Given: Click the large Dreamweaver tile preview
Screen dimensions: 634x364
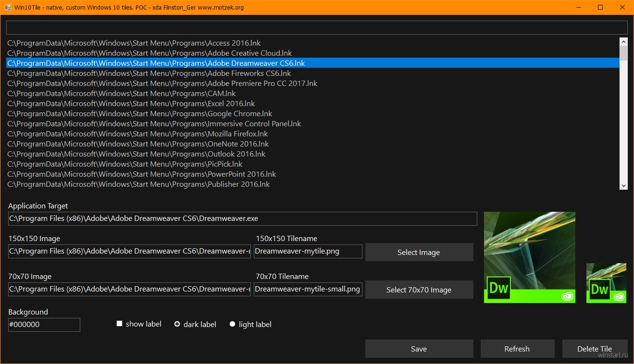Looking at the screenshot, I should click(x=529, y=257).
